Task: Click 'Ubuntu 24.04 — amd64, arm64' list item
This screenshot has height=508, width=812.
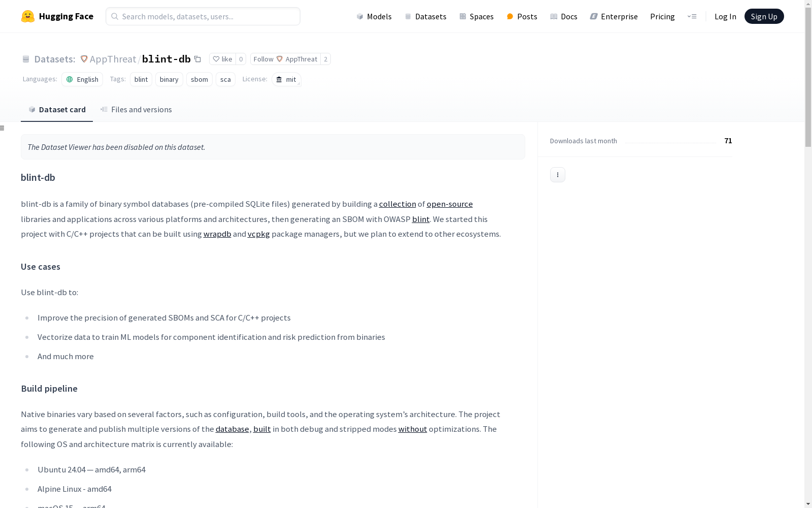Action: click(x=91, y=470)
